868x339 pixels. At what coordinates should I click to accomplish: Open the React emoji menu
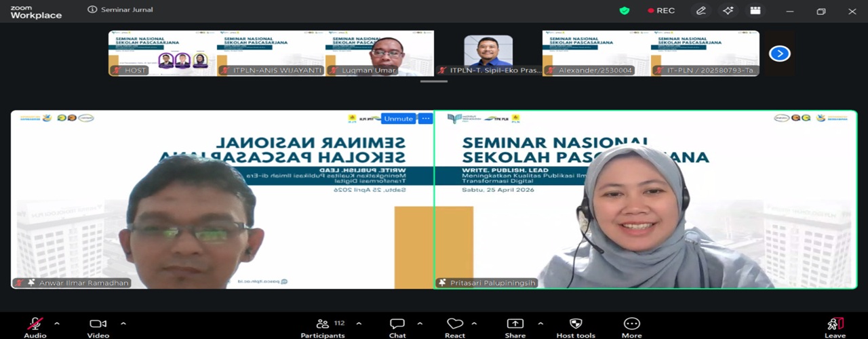coord(454,324)
